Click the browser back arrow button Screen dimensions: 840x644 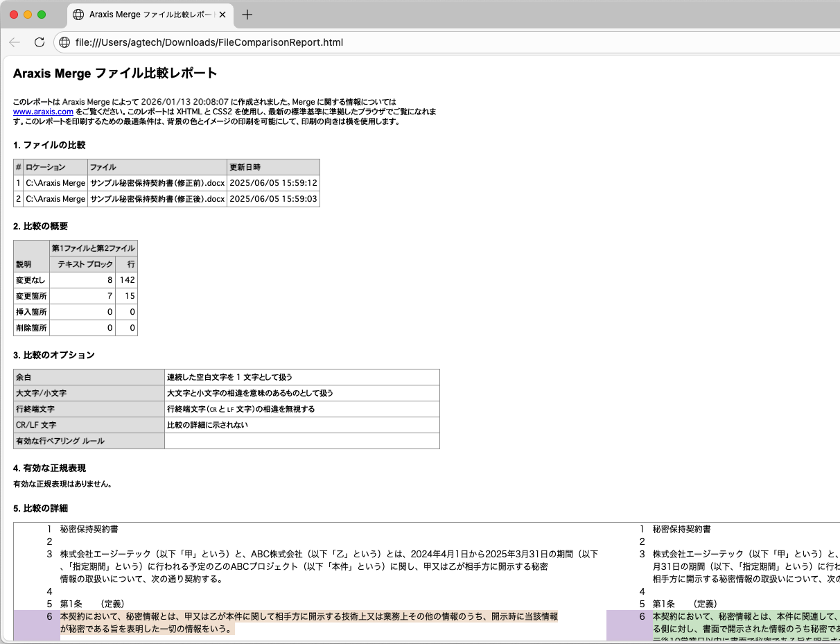(x=15, y=42)
